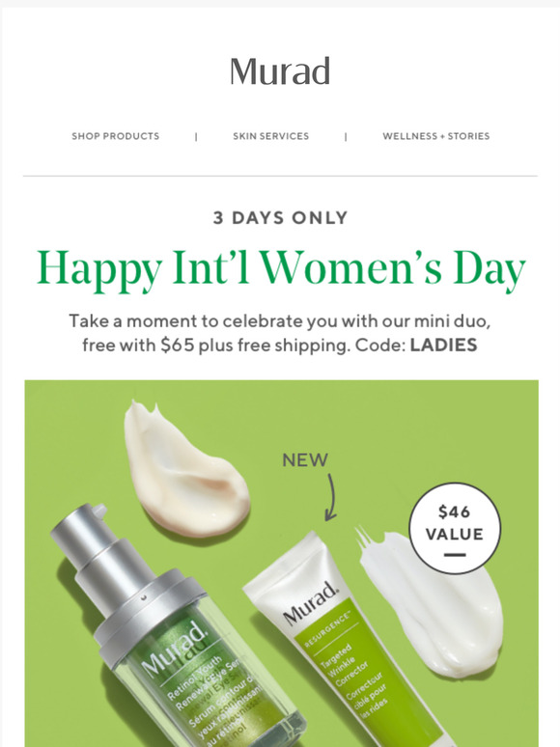
Task: Select the LADIES promo code text
Action: [444, 345]
